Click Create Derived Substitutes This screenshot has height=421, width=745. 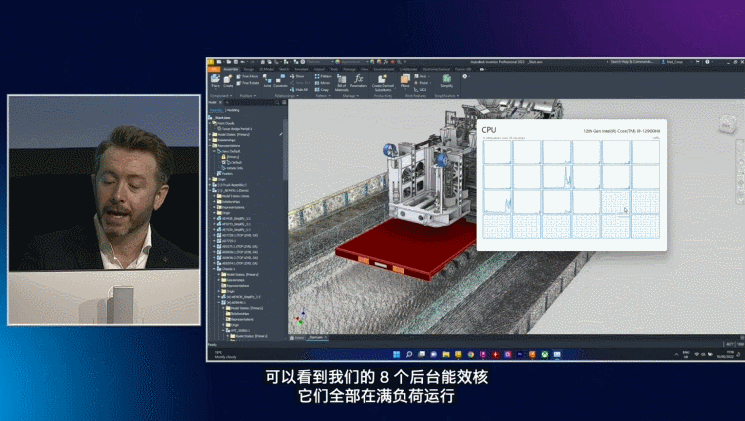(x=383, y=82)
